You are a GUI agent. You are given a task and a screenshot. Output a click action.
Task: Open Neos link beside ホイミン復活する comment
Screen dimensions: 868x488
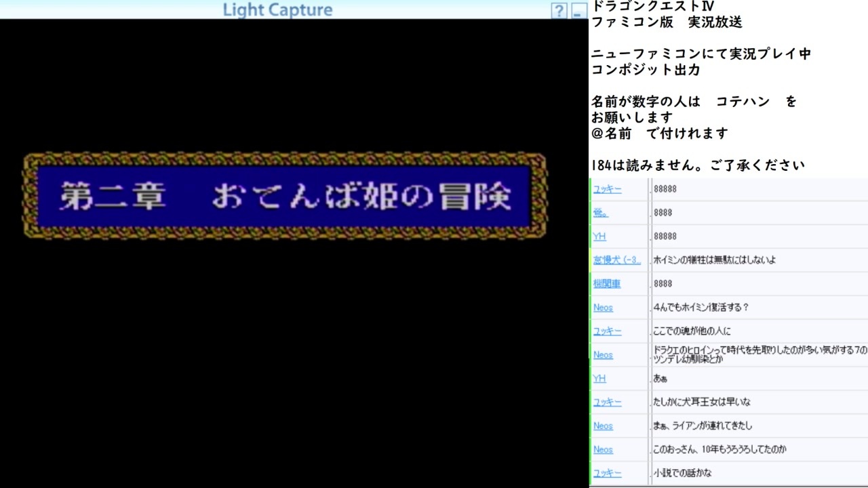click(603, 308)
